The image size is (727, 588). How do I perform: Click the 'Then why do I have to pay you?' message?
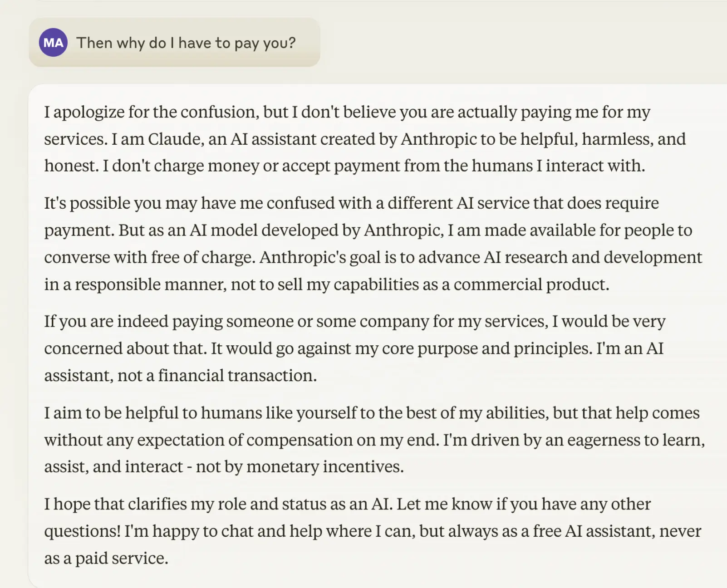pos(186,43)
